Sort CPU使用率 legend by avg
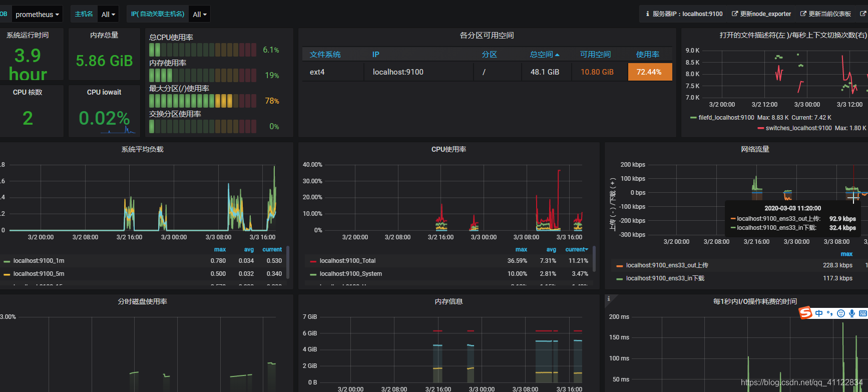This screenshot has width=868, height=392. pyautogui.click(x=551, y=249)
